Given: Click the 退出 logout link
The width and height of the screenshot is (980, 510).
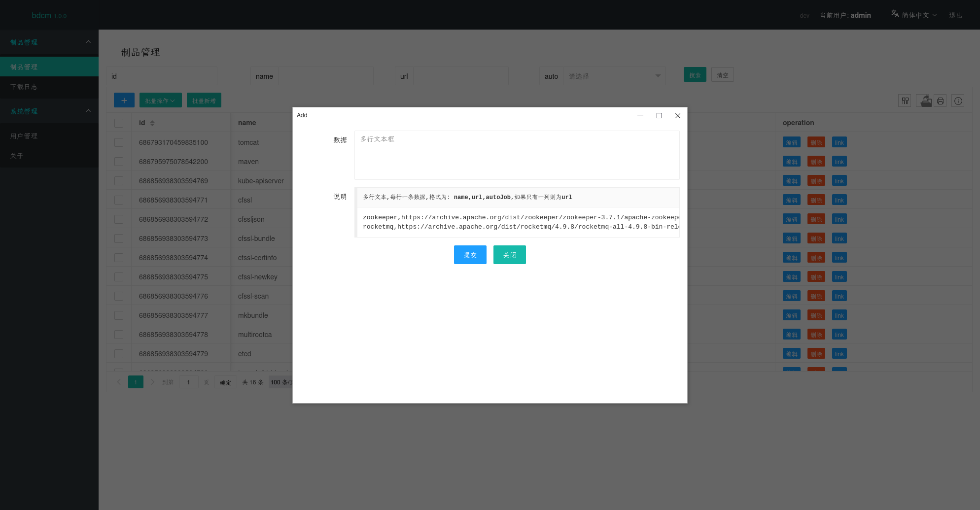Looking at the screenshot, I should coord(955,15).
